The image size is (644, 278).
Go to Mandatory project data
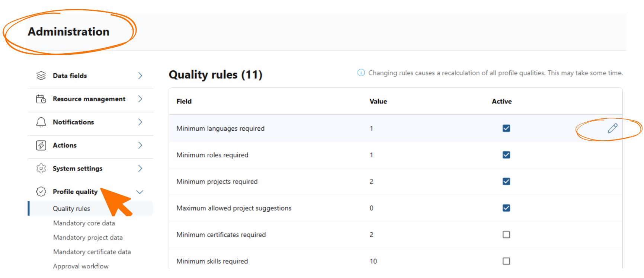(x=88, y=237)
